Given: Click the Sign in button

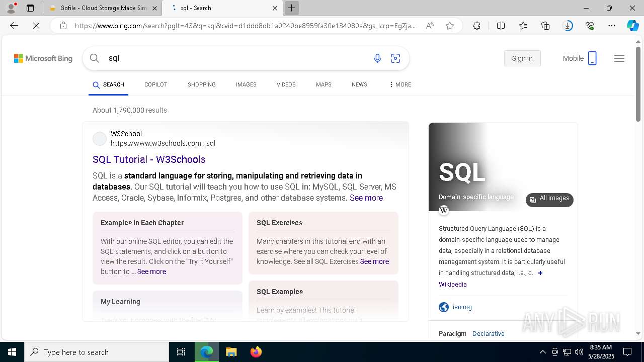Looking at the screenshot, I should click(x=522, y=58).
